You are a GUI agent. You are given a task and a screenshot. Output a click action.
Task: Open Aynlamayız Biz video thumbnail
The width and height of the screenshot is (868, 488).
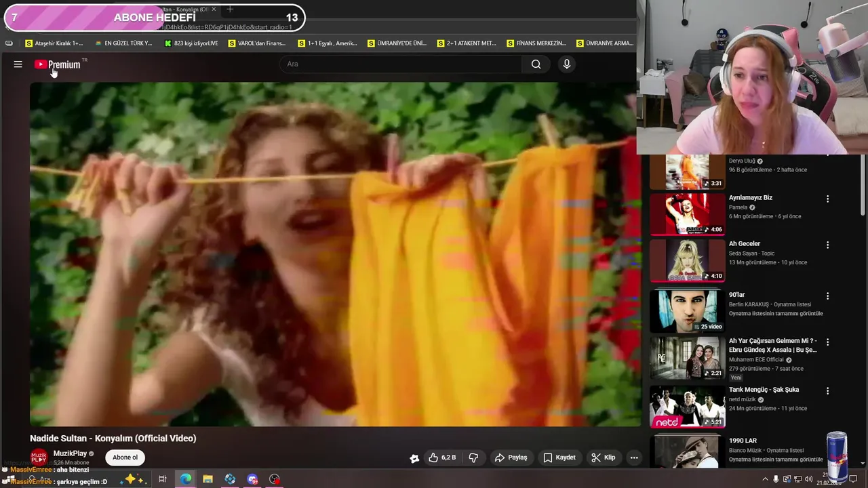pos(688,214)
